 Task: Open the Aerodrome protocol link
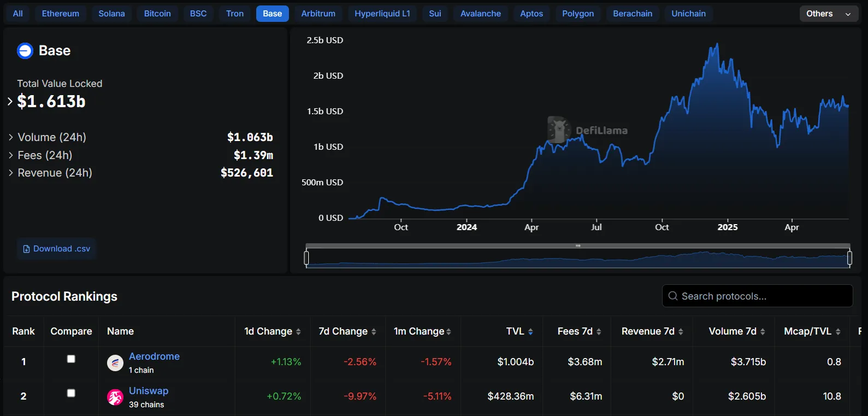coord(154,356)
